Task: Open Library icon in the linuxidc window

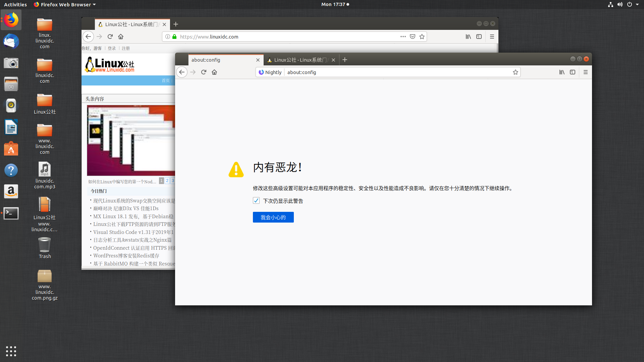Action: 468,37
